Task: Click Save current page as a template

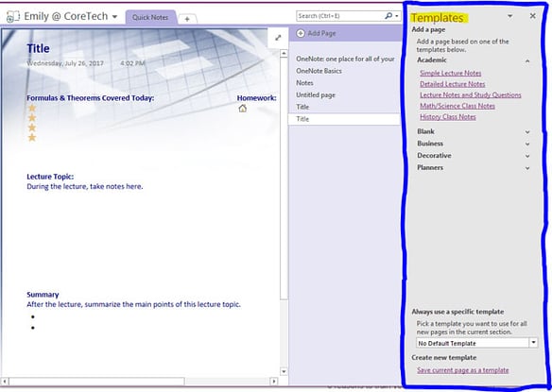Action: point(462,370)
